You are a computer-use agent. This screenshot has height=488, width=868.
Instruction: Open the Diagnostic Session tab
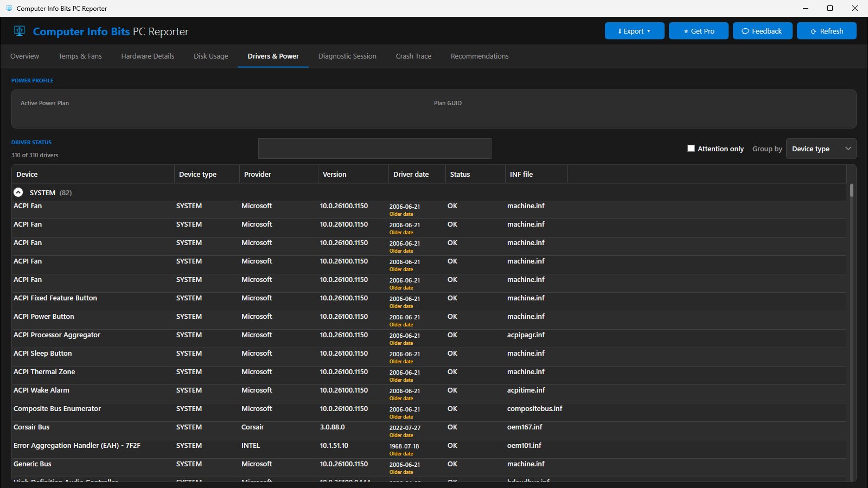click(x=347, y=56)
